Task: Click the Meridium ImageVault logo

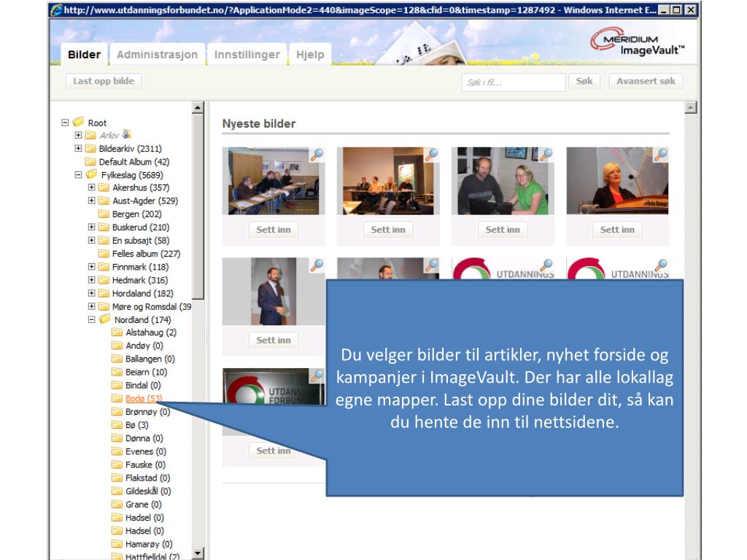Action: tap(638, 42)
